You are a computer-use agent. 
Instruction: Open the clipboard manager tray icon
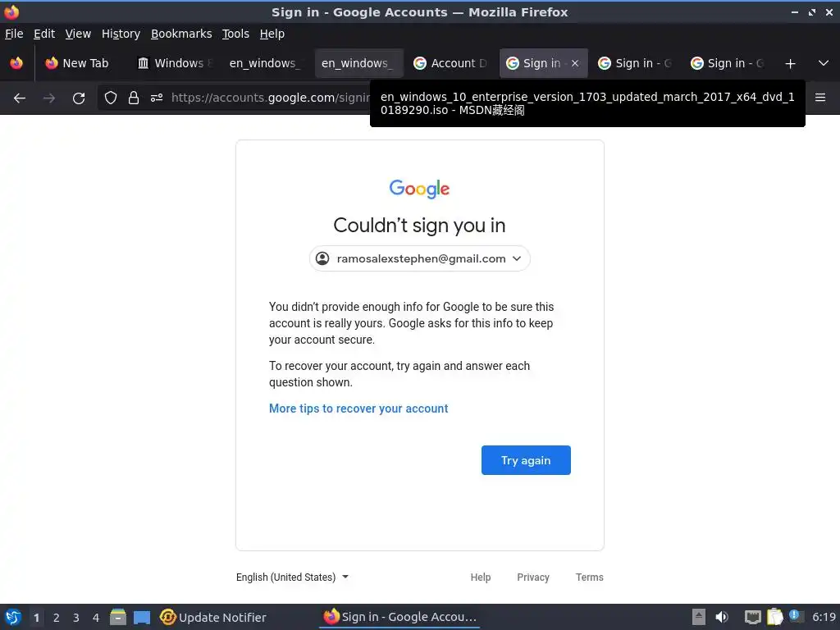click(774, 617)
